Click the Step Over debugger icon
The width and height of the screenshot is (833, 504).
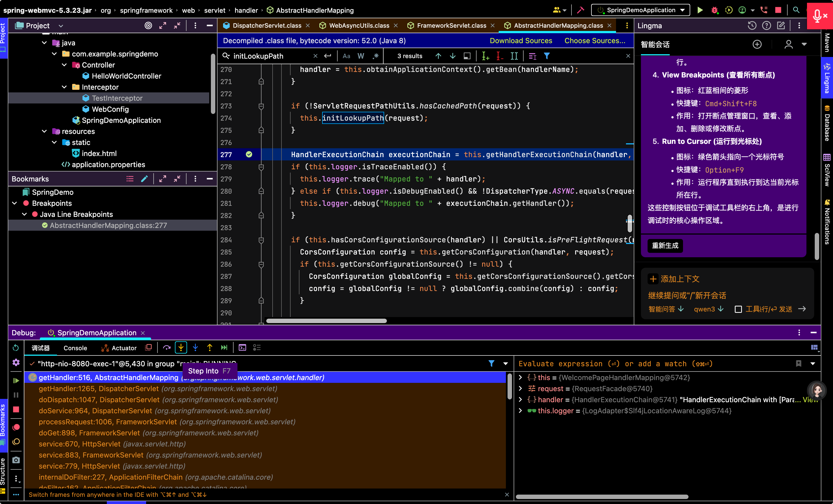point(167,348)
